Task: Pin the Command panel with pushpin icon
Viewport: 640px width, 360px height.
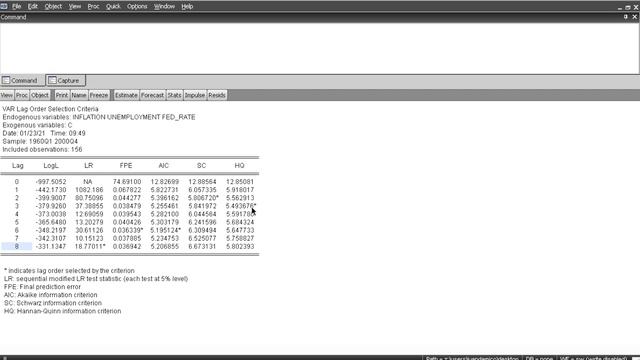Action: (x=625, y=17)
